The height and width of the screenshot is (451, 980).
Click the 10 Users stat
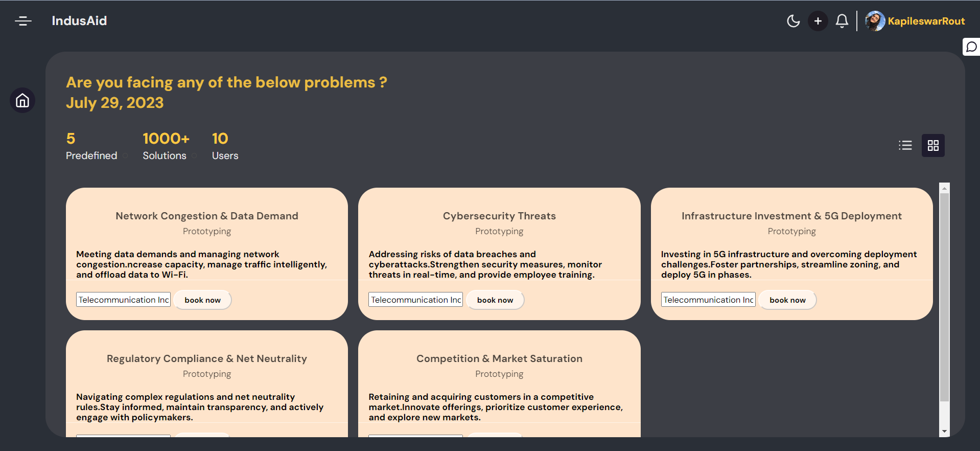click(225, 146)
